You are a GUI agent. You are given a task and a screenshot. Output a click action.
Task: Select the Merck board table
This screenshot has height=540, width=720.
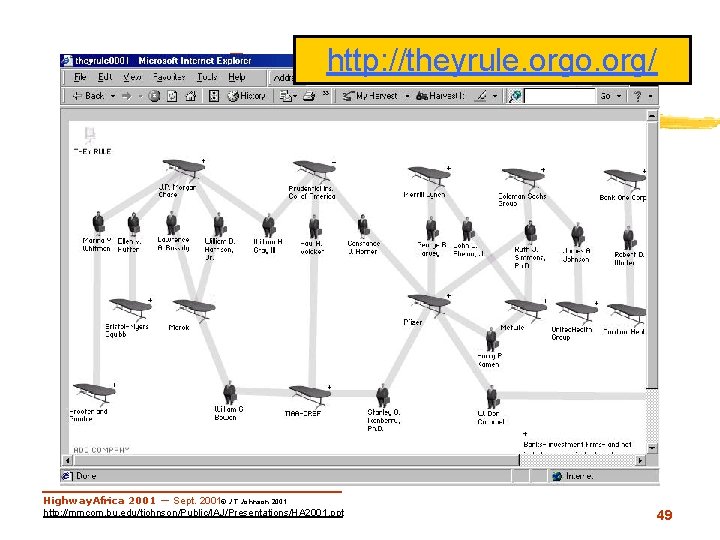tap(194, 309)
